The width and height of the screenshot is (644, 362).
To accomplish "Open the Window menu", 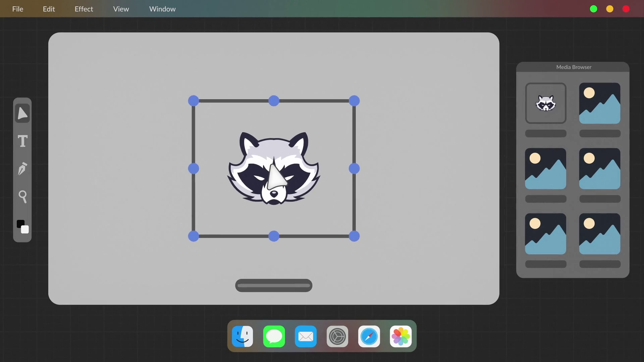I will point(162,9).
